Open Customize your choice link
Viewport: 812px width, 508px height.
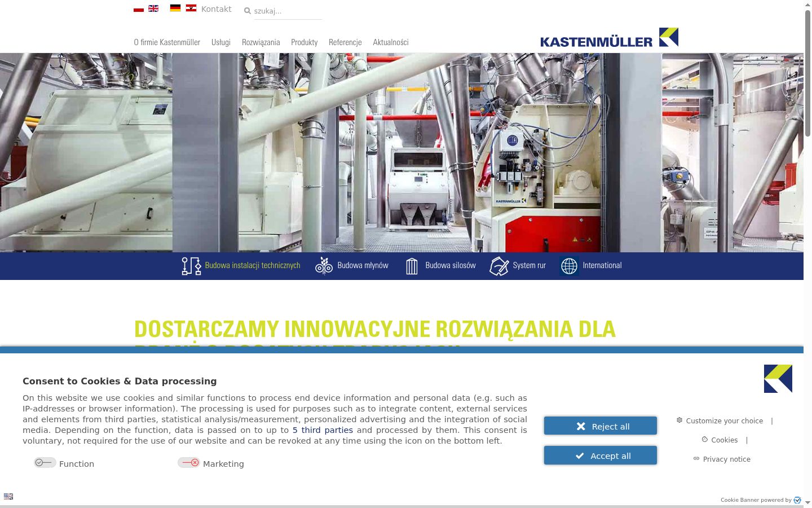coord(724,421)
